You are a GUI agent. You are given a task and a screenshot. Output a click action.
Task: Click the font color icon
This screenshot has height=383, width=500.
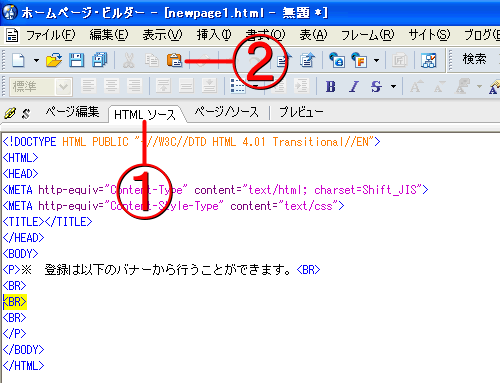463,86
